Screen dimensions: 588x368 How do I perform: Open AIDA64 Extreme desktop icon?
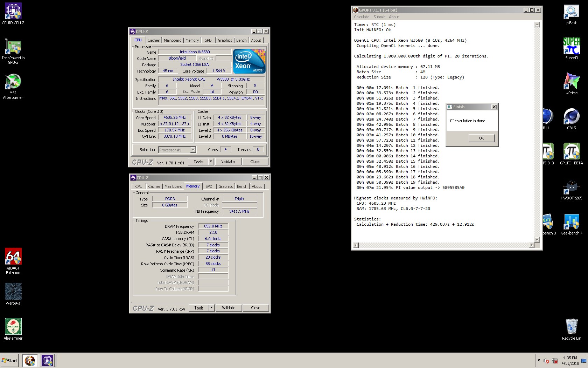pos(13,261)
